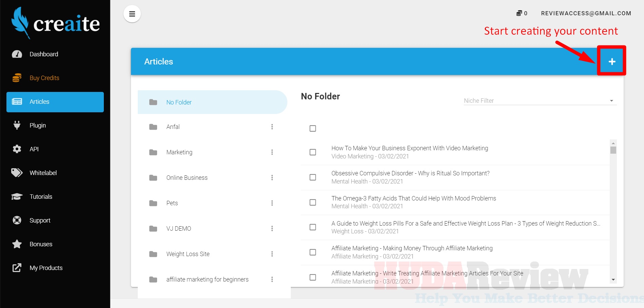Click the VJ DEMO folder icon
This screenshot has height=308, width=644.
coord(153,229)
